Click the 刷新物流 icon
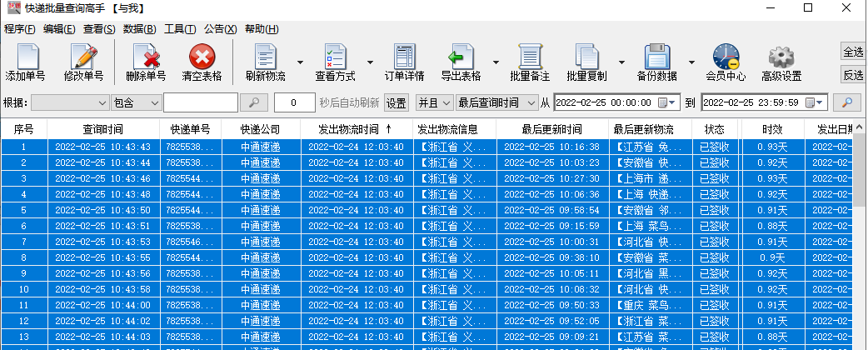The image size is (868, 350). (266, 57)
